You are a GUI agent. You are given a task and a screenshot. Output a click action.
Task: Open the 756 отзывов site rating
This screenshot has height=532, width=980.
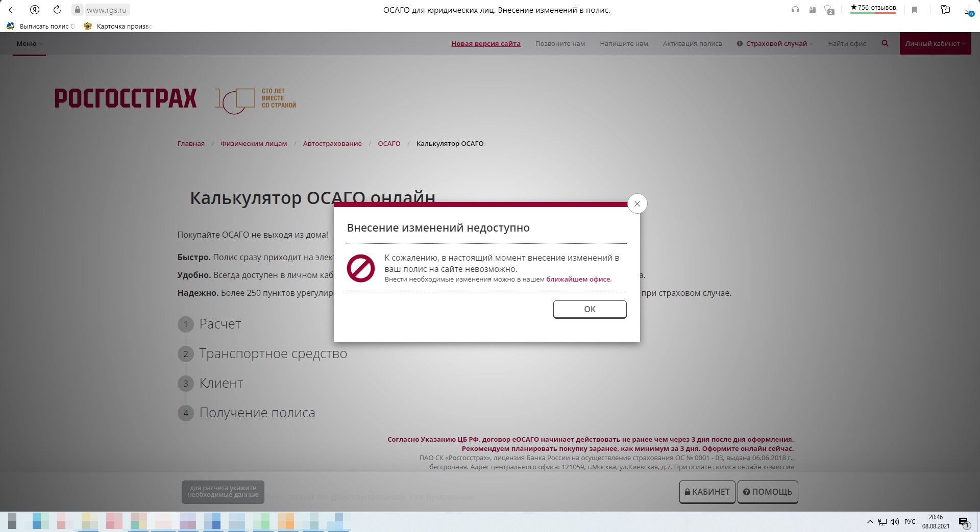[x=873, y=8]
